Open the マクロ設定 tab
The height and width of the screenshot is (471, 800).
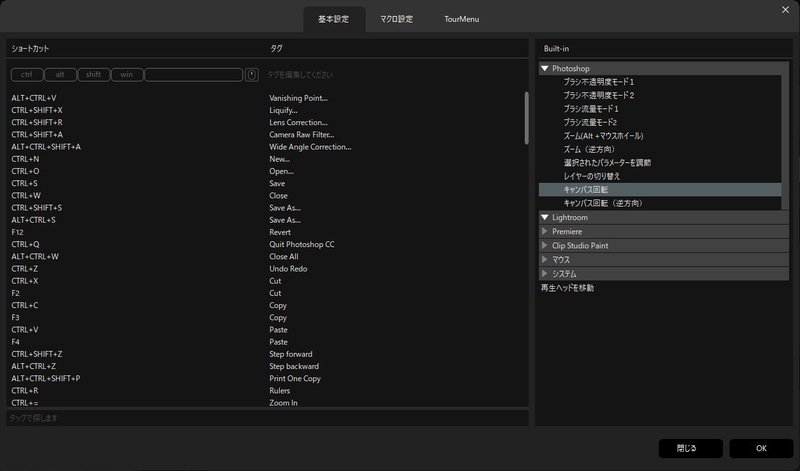pos(396,19)
